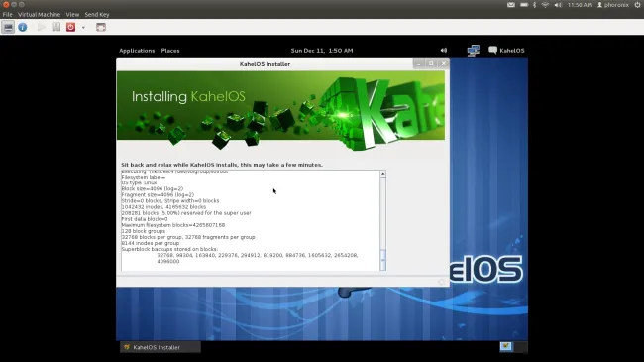This screenshot has width=644, height=362.
Task: Select KahelOS Installer taskbar button
Action: coord(161,347)
